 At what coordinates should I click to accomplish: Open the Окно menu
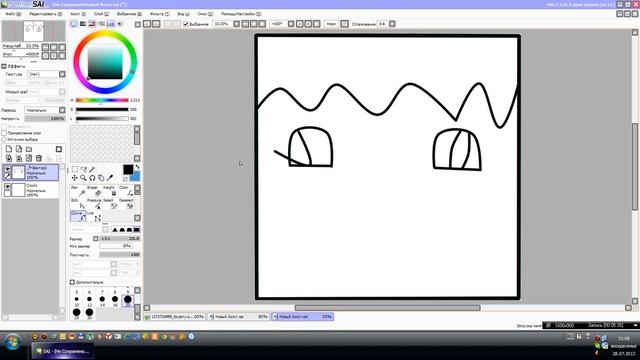pyautogui.click(x=205, y=14)
